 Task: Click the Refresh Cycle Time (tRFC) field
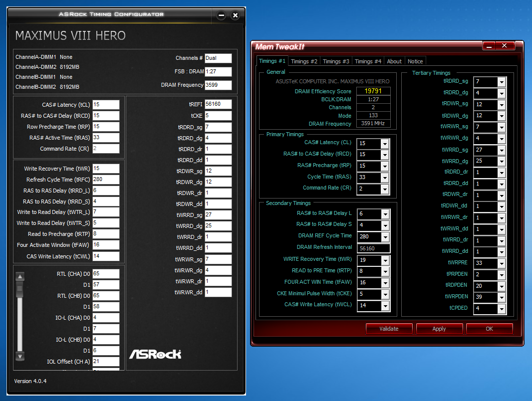pyautogui.click(x=106, y=180)
